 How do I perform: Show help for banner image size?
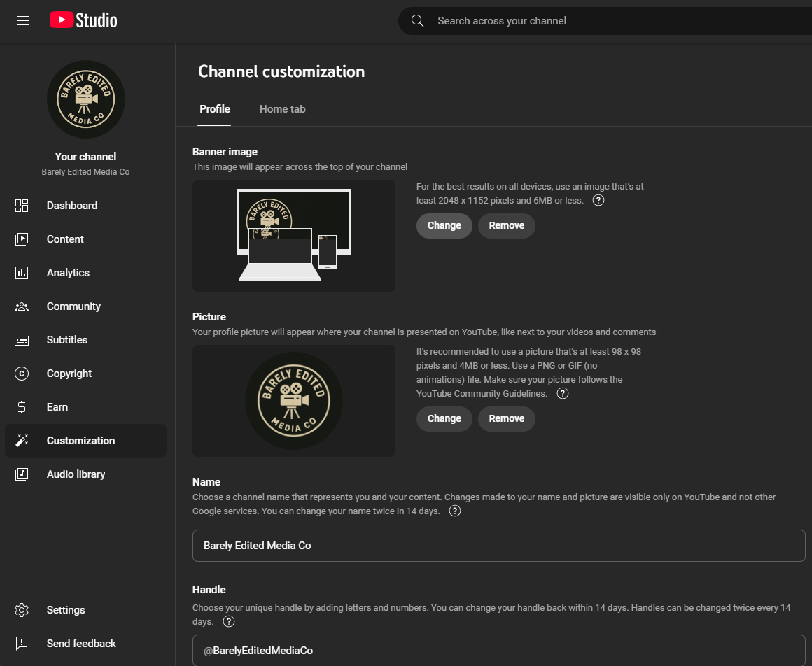(598, 200)
